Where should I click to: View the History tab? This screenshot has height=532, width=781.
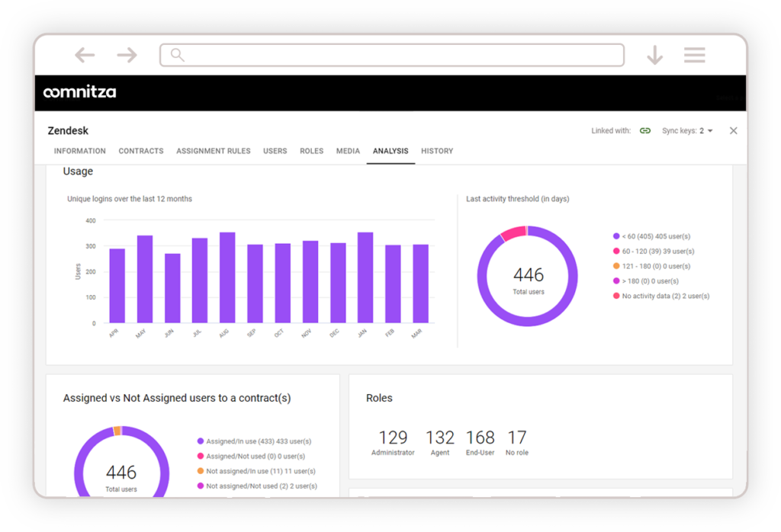click(437, 151)
